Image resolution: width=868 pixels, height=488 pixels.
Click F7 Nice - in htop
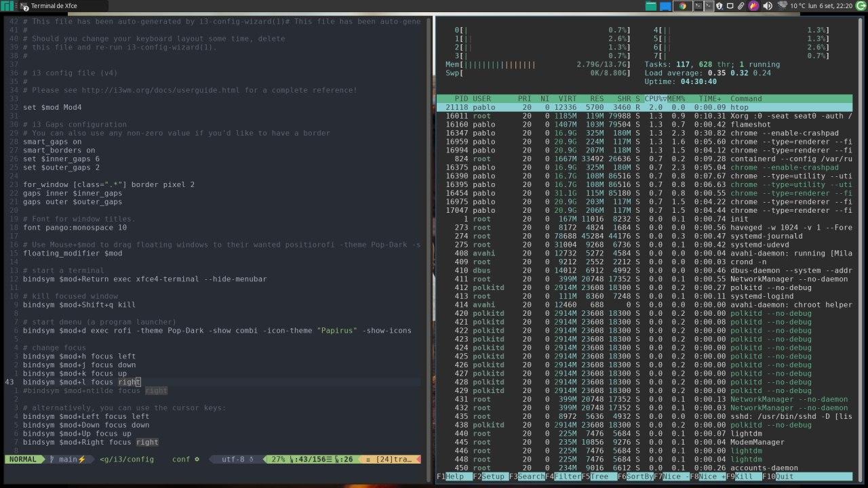pos(671,476)
